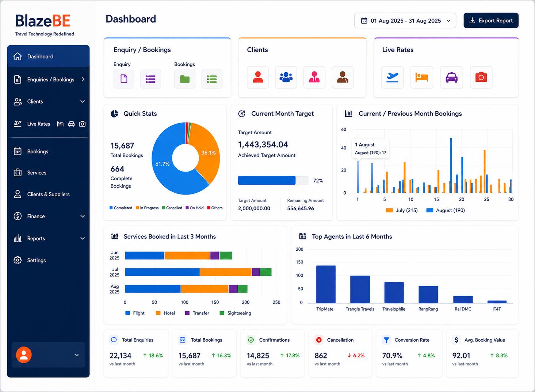This screenshot has height=392, width=535.
Task: Click the Target Amount 2,000,000.00 value
Action: pos(254,208)
